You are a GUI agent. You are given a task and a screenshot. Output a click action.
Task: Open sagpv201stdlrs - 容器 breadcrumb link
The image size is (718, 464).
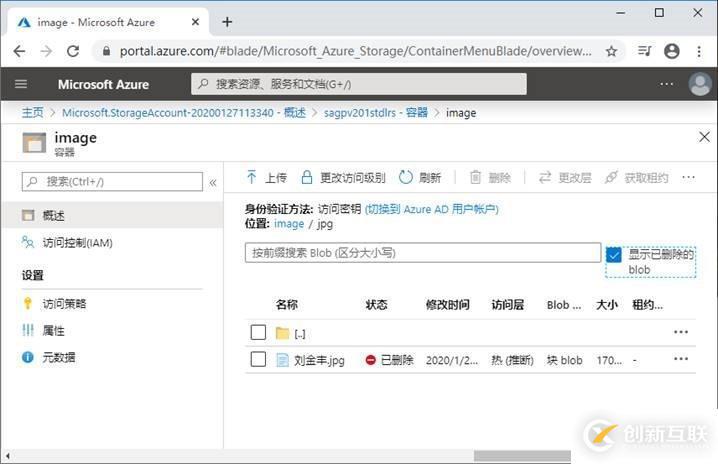tap(375, 113)
